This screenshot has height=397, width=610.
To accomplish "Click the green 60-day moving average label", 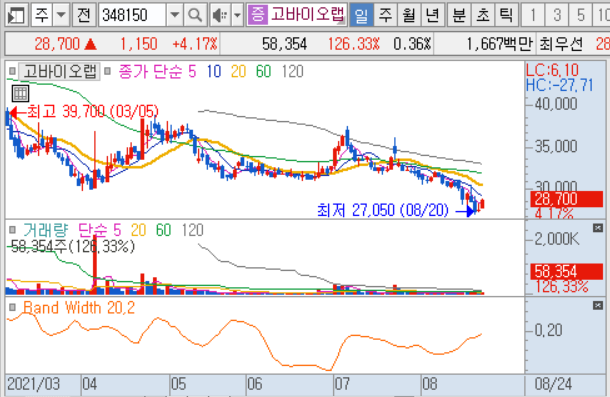I will (x=263, y=72).
